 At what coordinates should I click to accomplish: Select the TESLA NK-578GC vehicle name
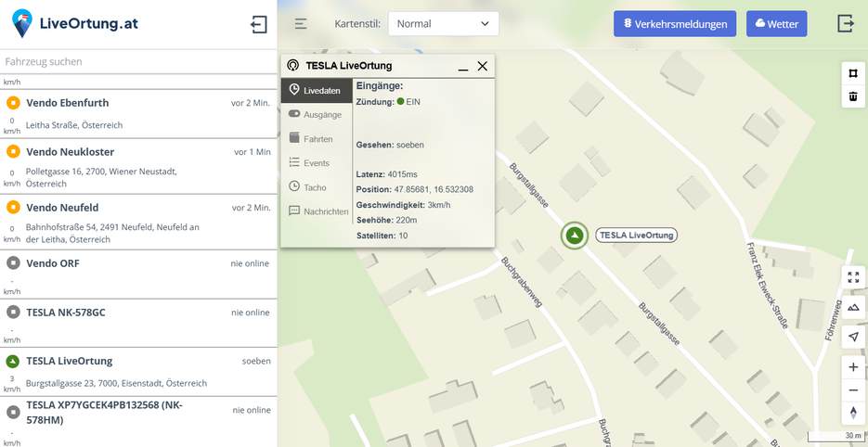coord(66,312)
